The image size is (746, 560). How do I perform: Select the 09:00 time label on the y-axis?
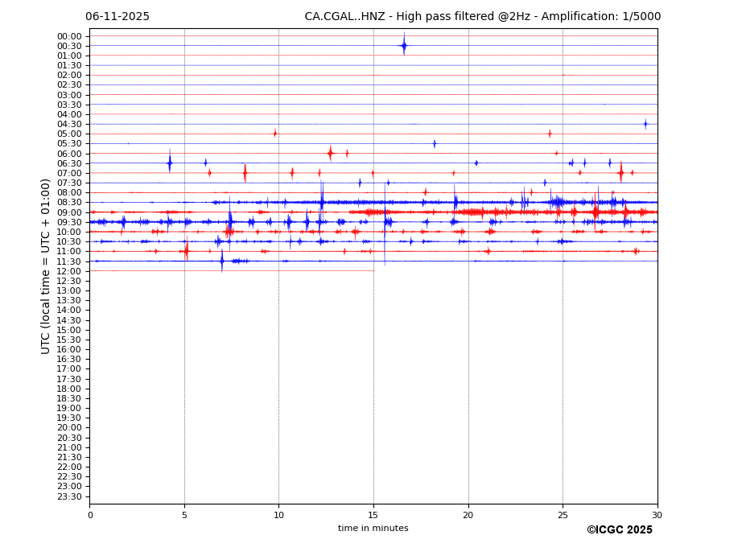point(69,212)
